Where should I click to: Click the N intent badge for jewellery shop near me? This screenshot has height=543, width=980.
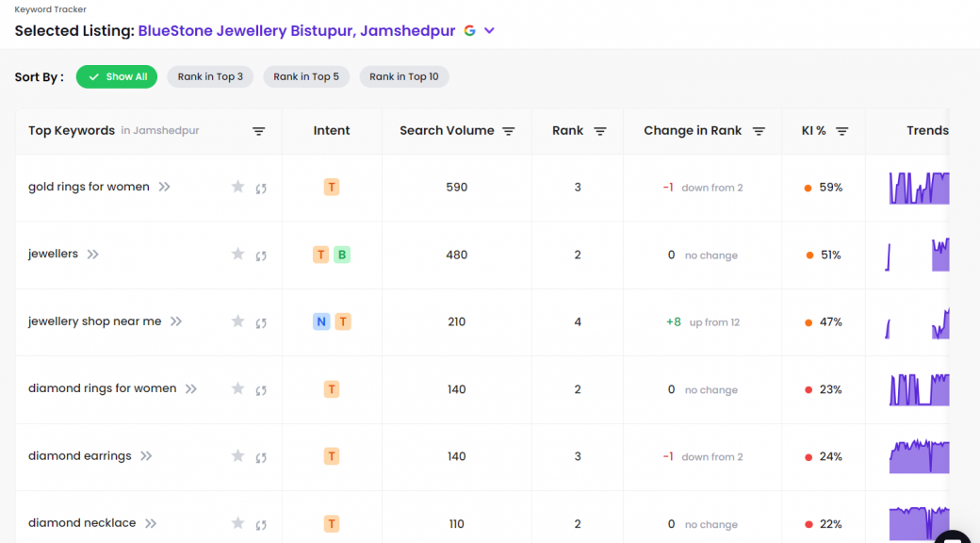point(321,321)
